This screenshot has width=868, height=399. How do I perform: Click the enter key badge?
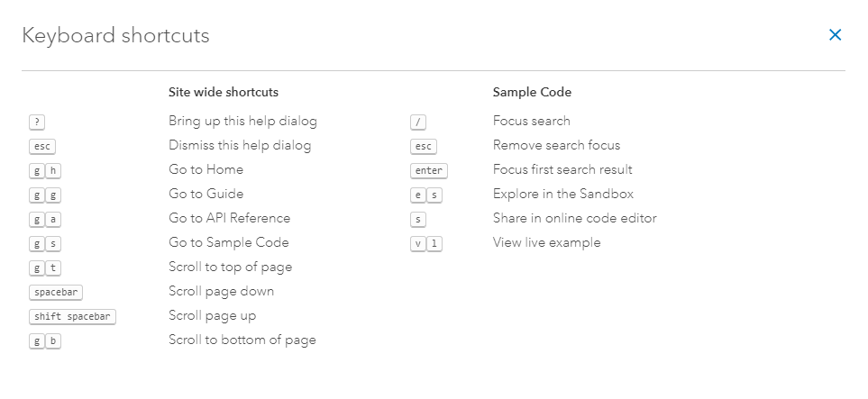tap(428, 170)
